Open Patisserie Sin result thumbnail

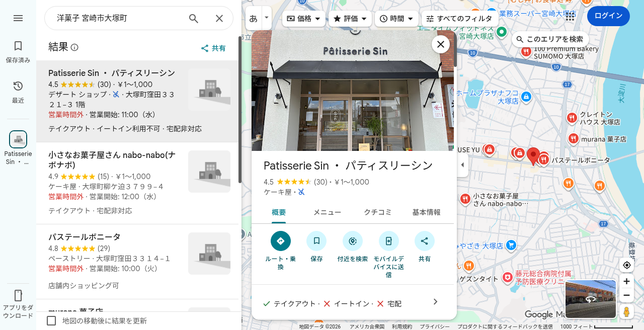pos(209,90)
